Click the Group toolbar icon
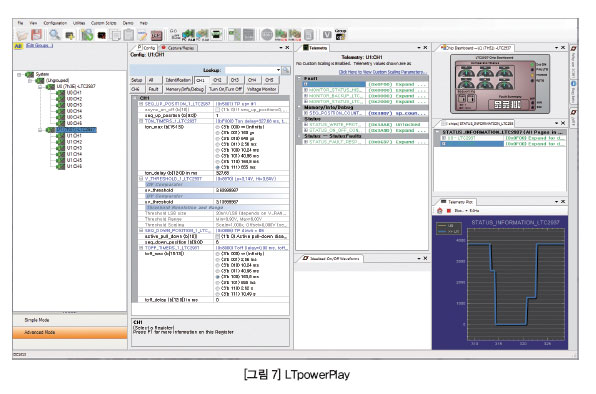 tap(341, 35)
